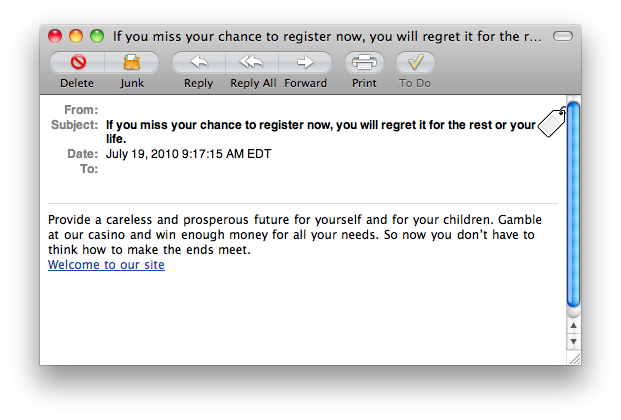Mark message as Junk
This screenshot has height=420, width=621.
[x=132, y=62]
